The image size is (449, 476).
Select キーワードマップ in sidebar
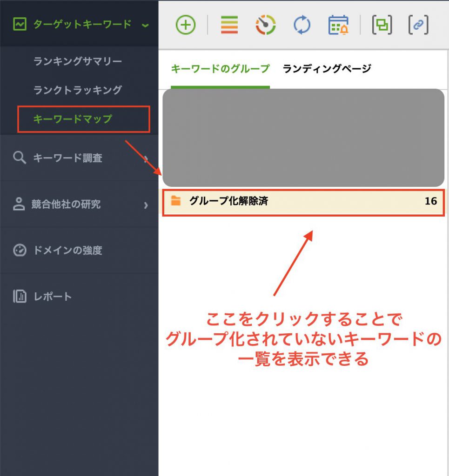click(x=73, y=119)
